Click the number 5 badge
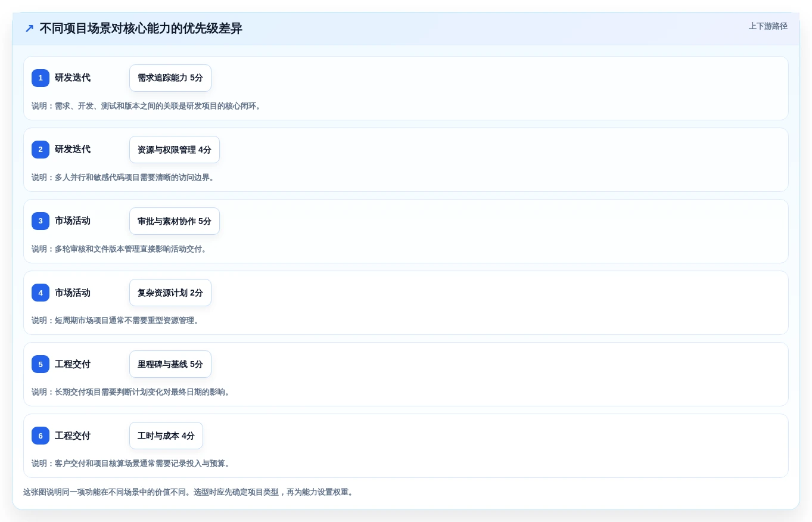Image resolution: width=812 pixels, height=522 pixels. tap(41, 364)
